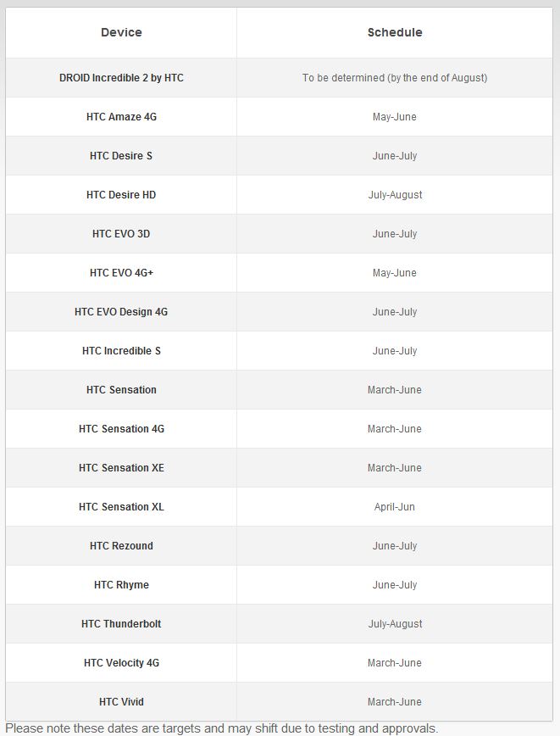Click HTC Incredible S device cell
560x736 pixels.
pos(121,351)
